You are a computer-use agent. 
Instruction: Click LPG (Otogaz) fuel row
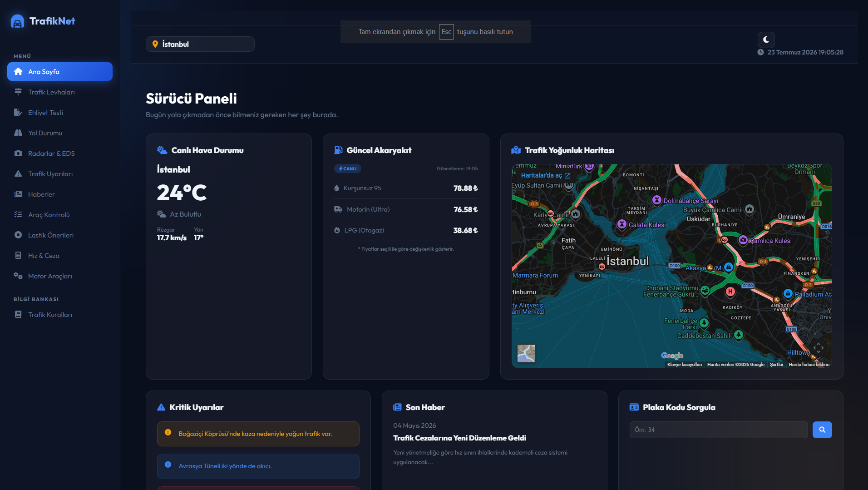[x=406, y=230]
